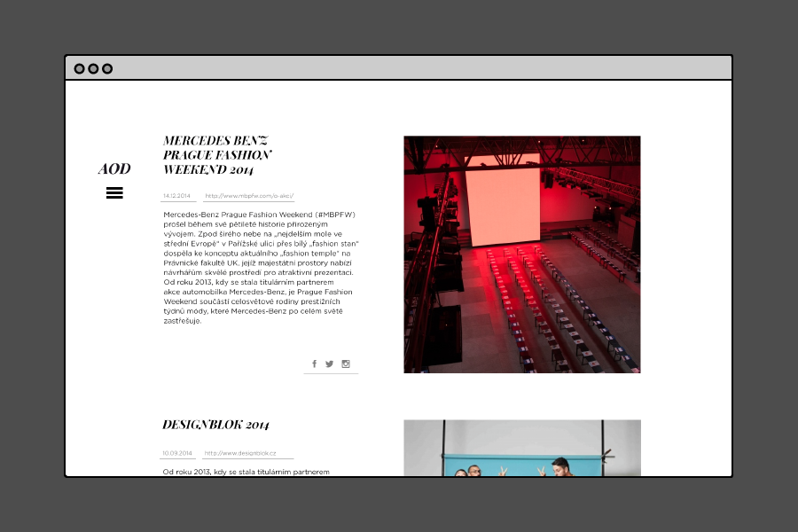Click the AOD logo

tap(114, 168)
